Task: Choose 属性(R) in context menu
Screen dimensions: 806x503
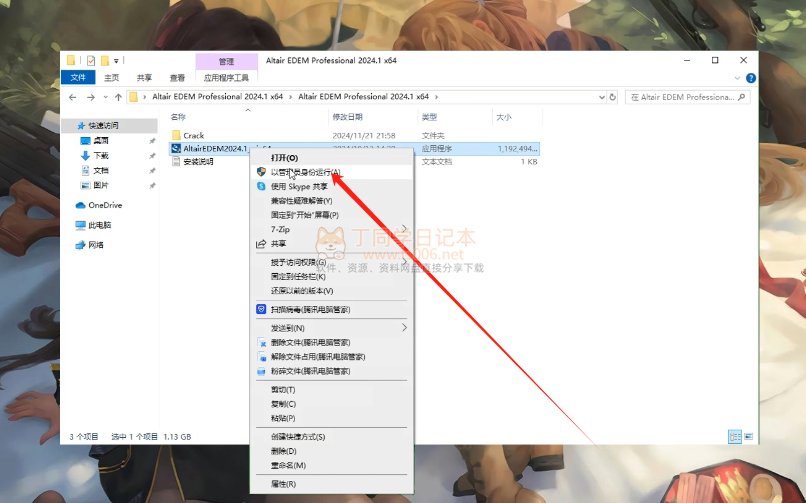Action: (332, 484)
